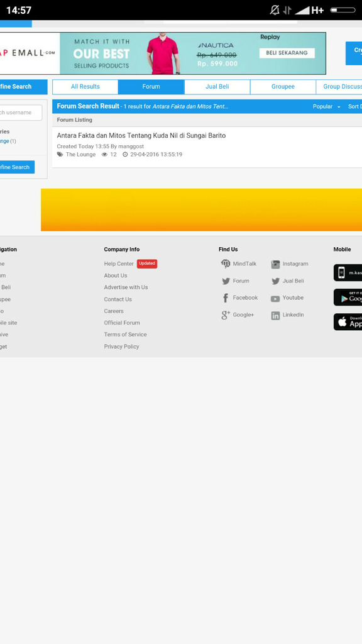Open the Twitter Forum bird icon
Viewport: 362px width, 644px height.
pyautogui.click(x=226, y=281)
